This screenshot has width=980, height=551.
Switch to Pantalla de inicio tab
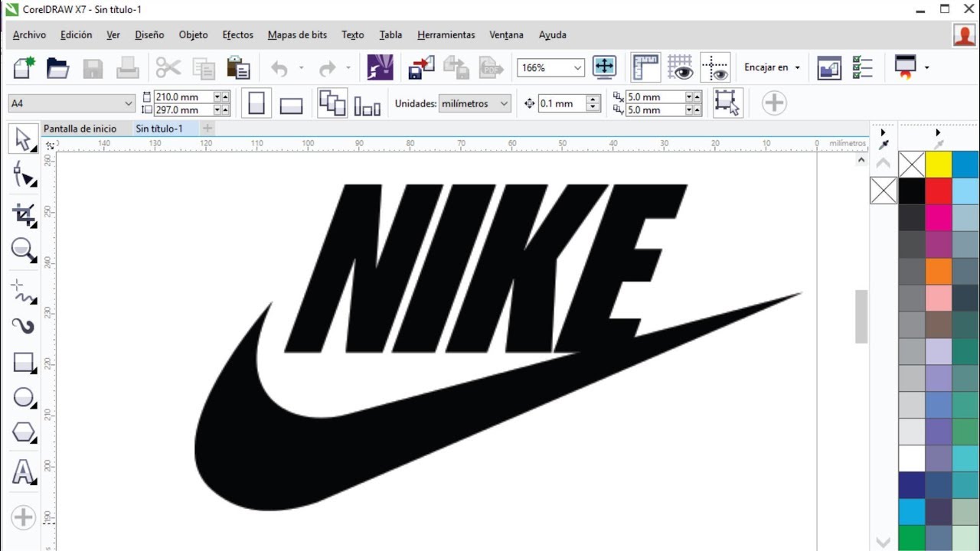(80, 129)
